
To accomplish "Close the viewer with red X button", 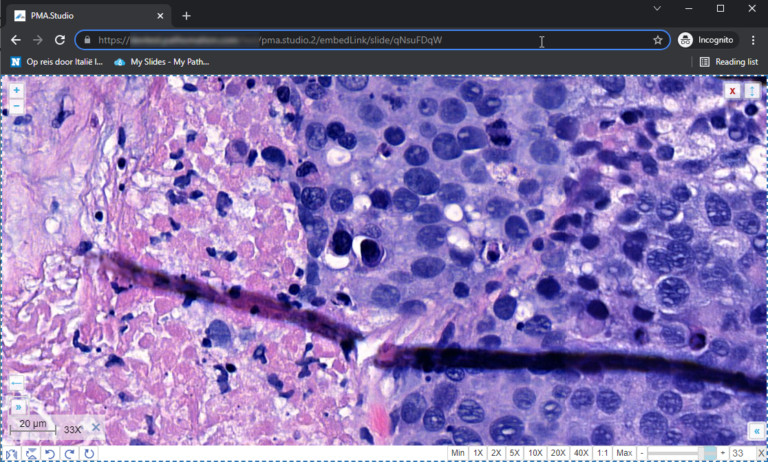I will [x=733, y=91].
